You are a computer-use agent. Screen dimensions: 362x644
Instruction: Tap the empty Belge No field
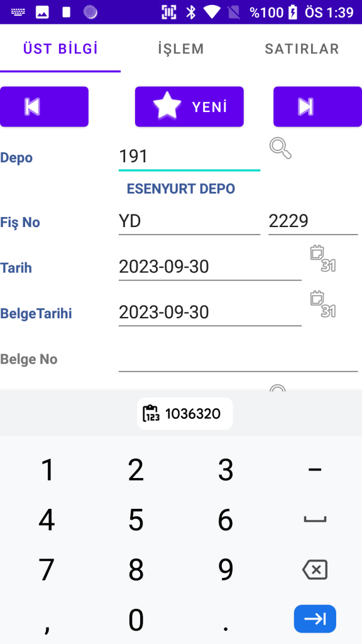point(238,359)
